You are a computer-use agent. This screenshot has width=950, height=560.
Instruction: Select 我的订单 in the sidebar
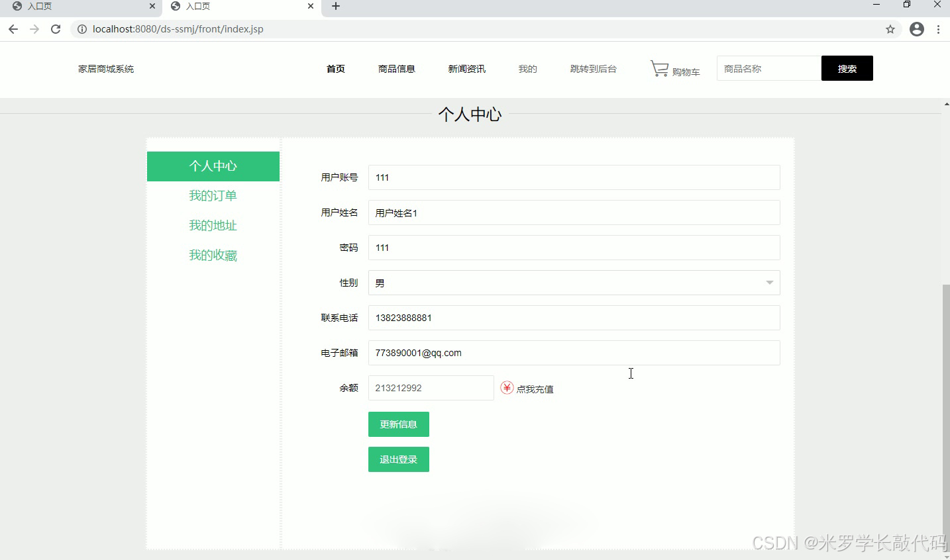point(213,195)
